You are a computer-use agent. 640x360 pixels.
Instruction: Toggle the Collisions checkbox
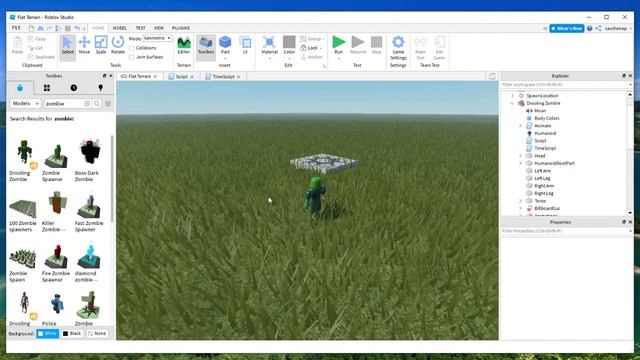pos(131,48)
